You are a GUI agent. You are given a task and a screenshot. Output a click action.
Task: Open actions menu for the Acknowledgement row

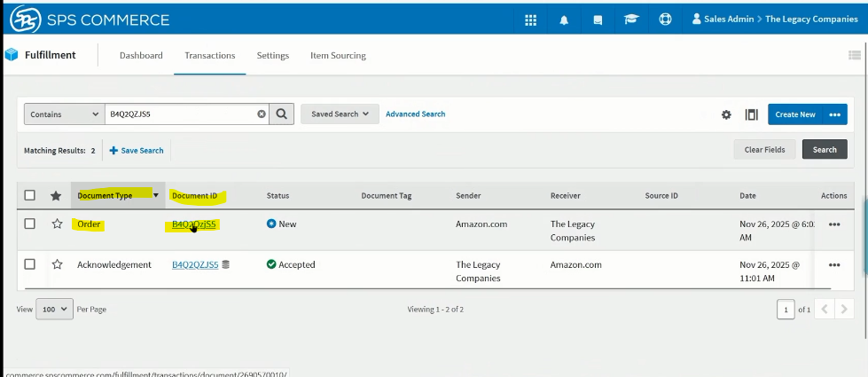(834, 264)
